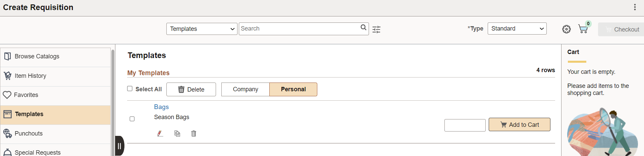Add Bags template to cart
The width and height of the screenshot is (644, 156).
point(520,124)
